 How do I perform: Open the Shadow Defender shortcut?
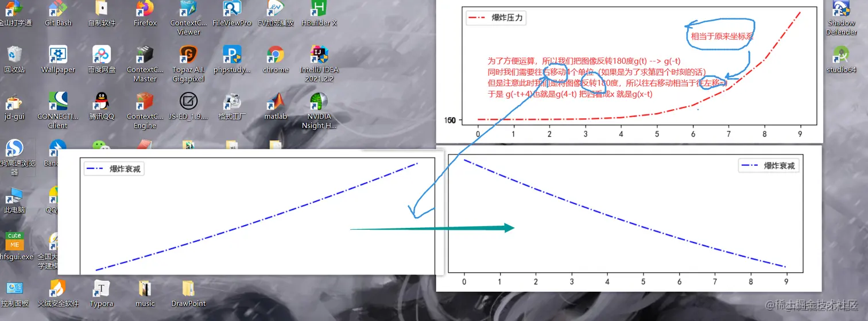click(842, 17)
